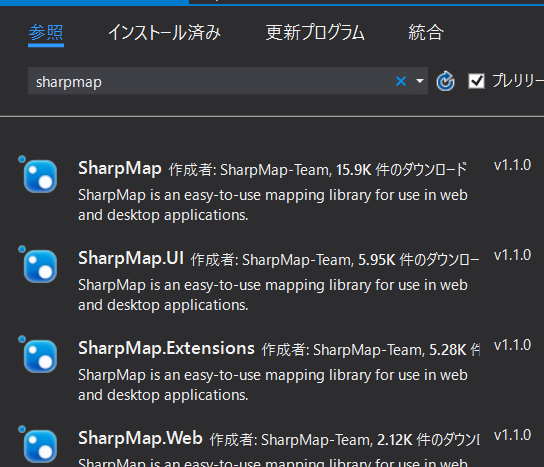This screenshot has width=544, height=467.
Task: Click the SharpMap package icon
Action: (x=40, y=176)
